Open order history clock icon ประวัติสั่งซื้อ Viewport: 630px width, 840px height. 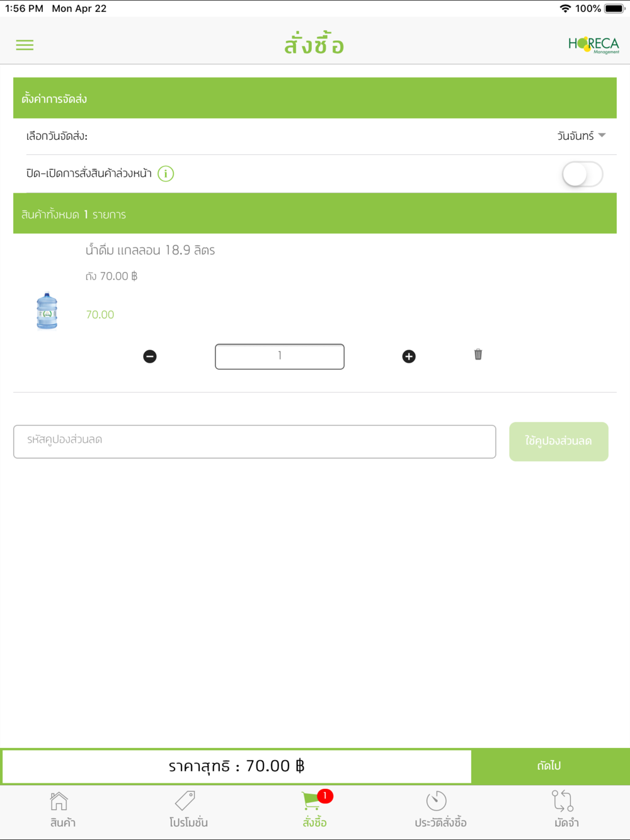click(x=440, y=810)
